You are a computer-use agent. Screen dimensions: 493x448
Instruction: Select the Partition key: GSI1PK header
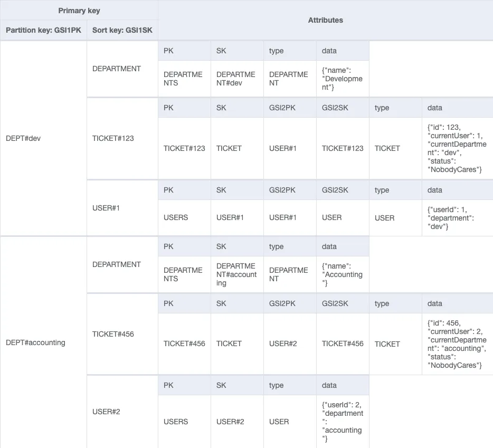click(43, 30)
